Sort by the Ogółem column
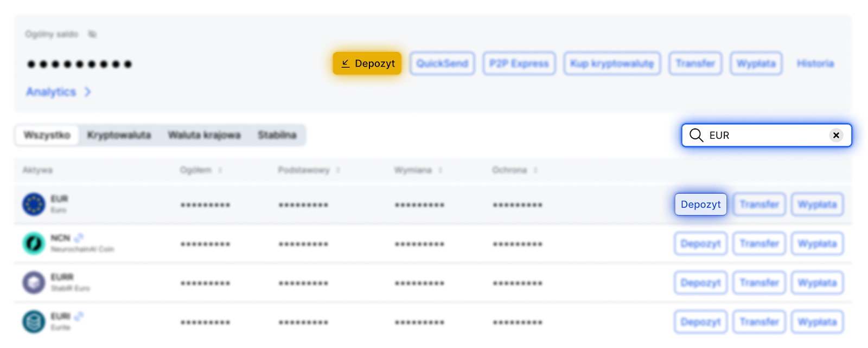Image resolution: width=868 pixels, height=348 pixels. (220, 170)
